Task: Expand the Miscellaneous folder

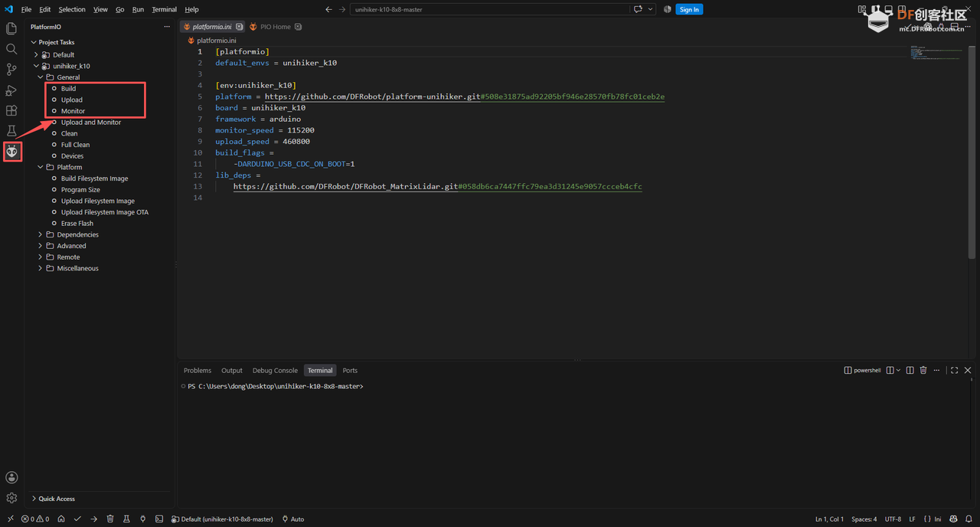Action: click(x=41, y=268)
